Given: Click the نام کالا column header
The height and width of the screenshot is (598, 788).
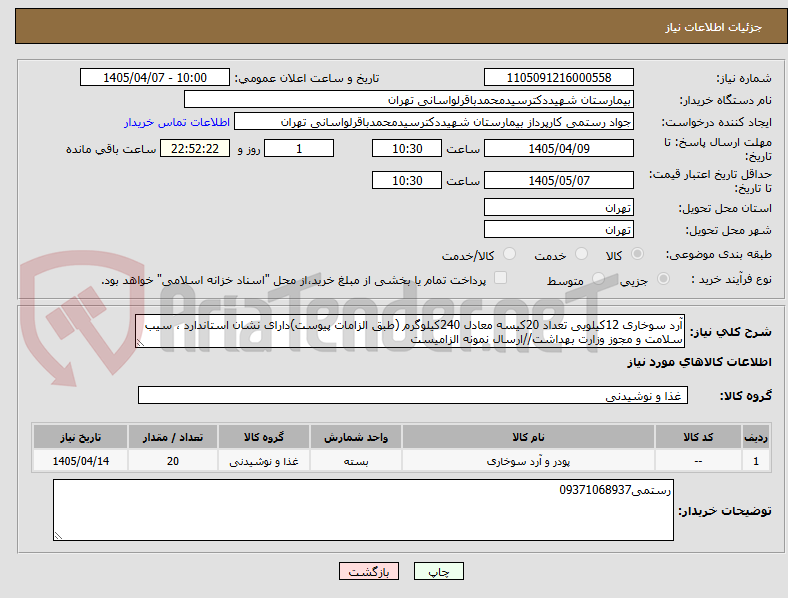Looking at the screenshot, I should (x=528, y=437).
